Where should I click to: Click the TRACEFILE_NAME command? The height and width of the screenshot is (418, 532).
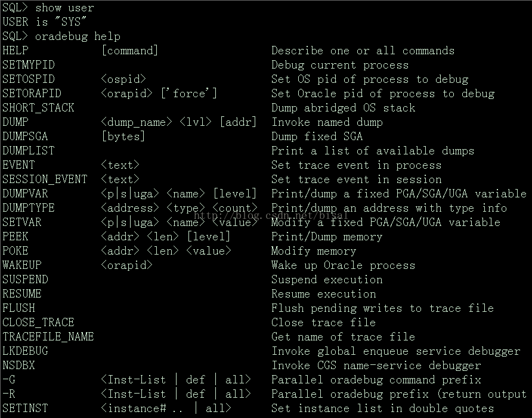tap(48, 337)
